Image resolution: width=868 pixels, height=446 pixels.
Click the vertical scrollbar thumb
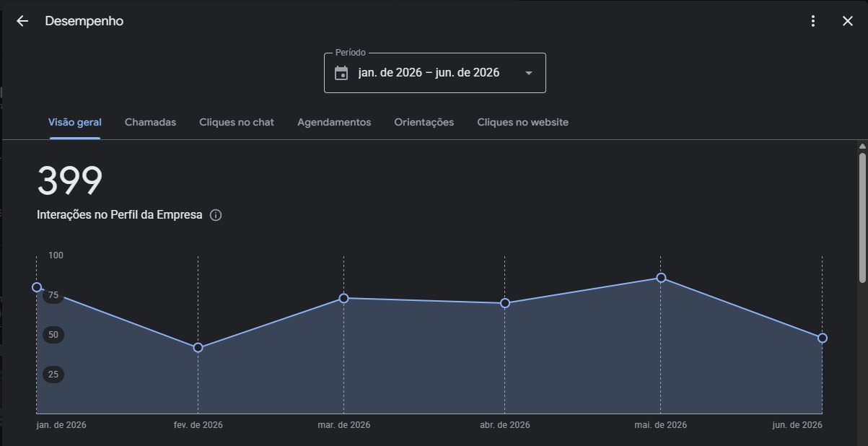click(x=862, y=218)
